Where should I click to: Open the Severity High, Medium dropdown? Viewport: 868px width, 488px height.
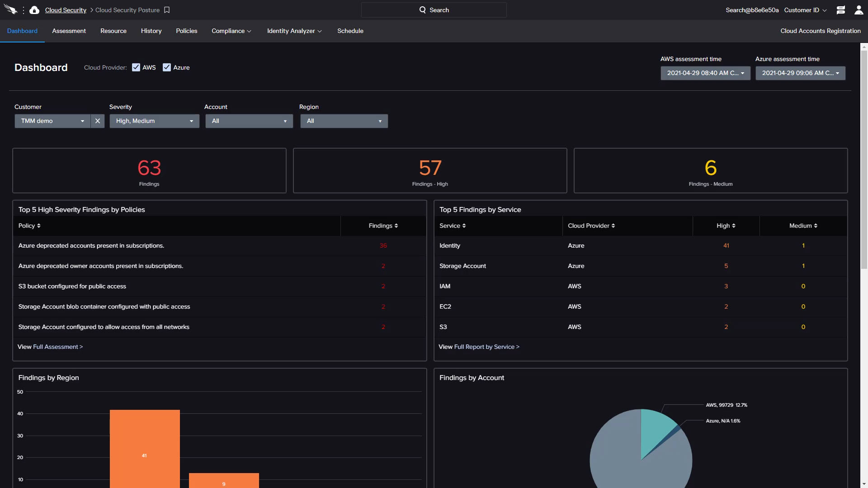(154, 121)
